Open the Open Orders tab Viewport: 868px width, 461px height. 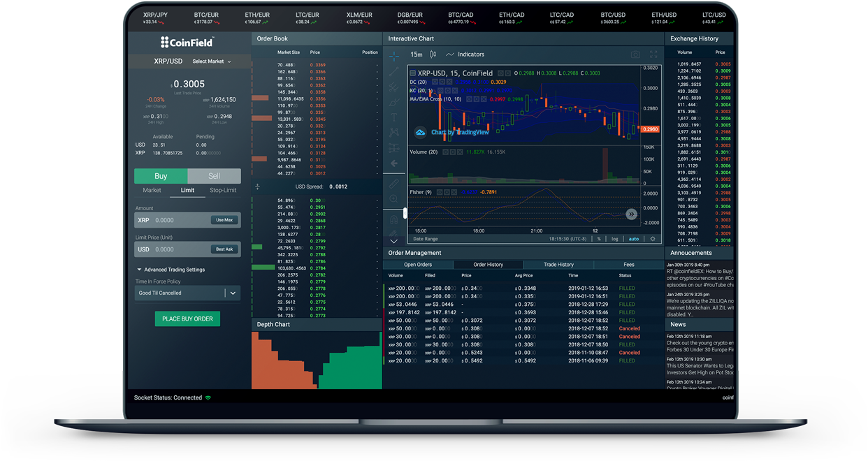click(x=418, y=265)
